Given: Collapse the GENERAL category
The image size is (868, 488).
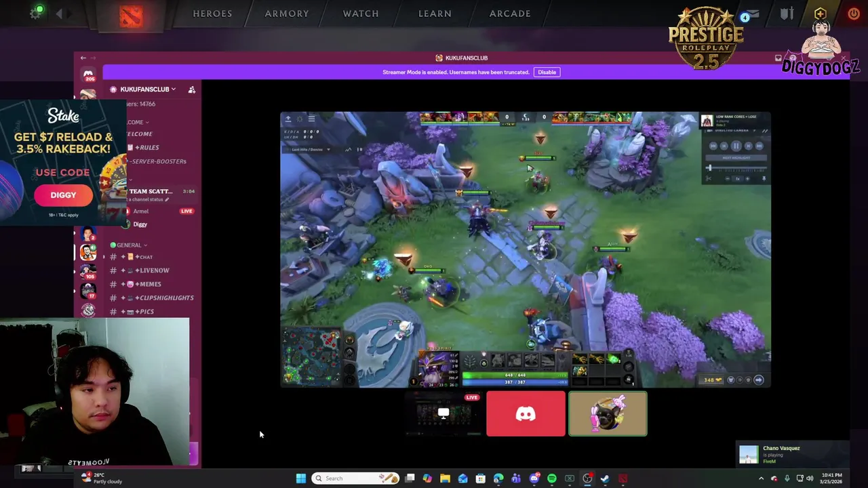Looking at the screenshot, I should pyautogui.click(x=129, y=245).
